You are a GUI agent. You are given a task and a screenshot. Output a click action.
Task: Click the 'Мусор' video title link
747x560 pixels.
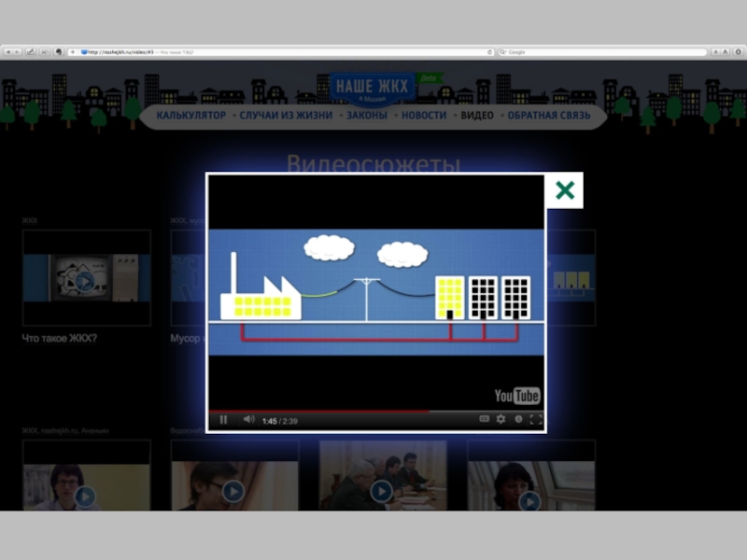click(x=186, y=338)
